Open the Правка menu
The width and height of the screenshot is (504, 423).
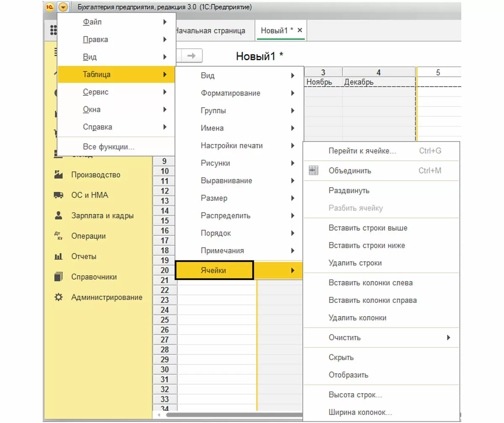coord(116,39)
